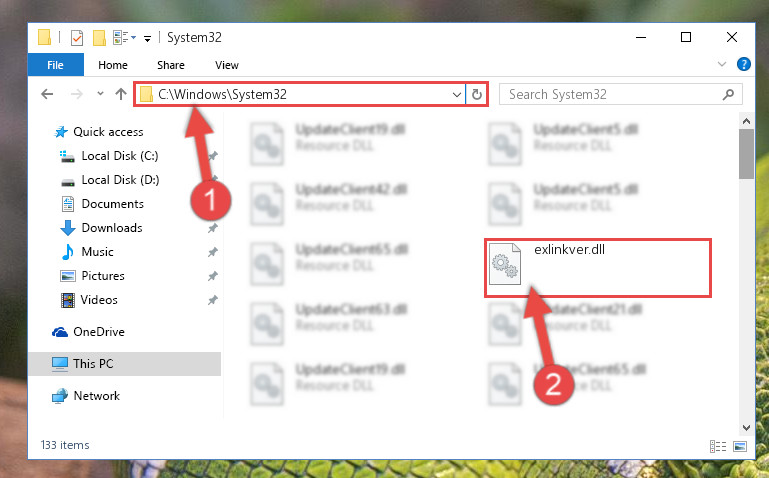Expand the ribbon using the chevron

pos(722,64)
